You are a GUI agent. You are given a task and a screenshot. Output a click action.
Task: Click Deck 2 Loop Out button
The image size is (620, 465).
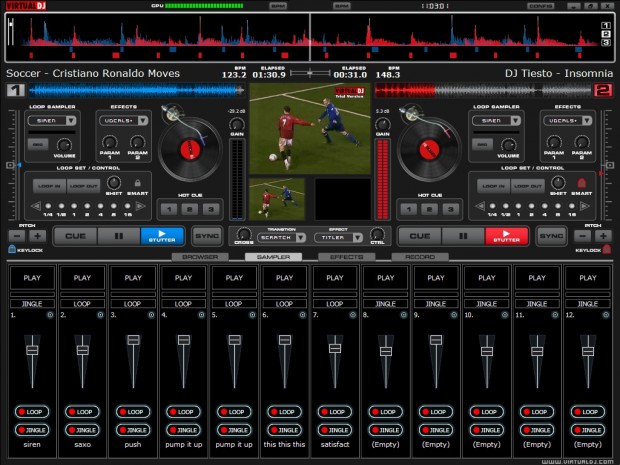pos(527,186)
